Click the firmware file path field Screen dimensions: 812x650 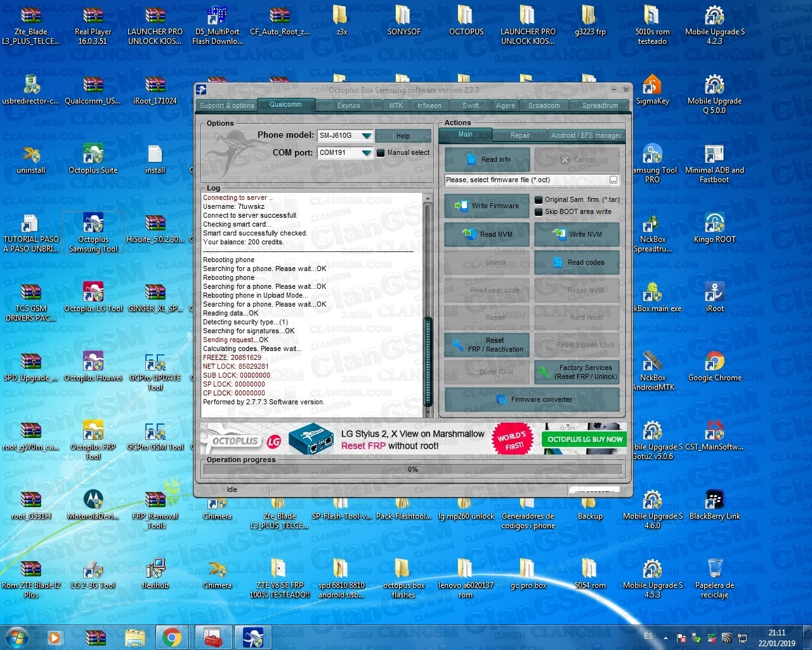[x=527, y=180]
